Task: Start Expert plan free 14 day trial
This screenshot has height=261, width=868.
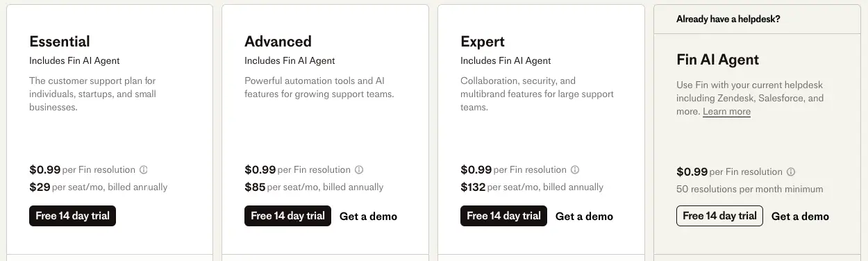Action: pyautogui.click(x=503, y=216)
